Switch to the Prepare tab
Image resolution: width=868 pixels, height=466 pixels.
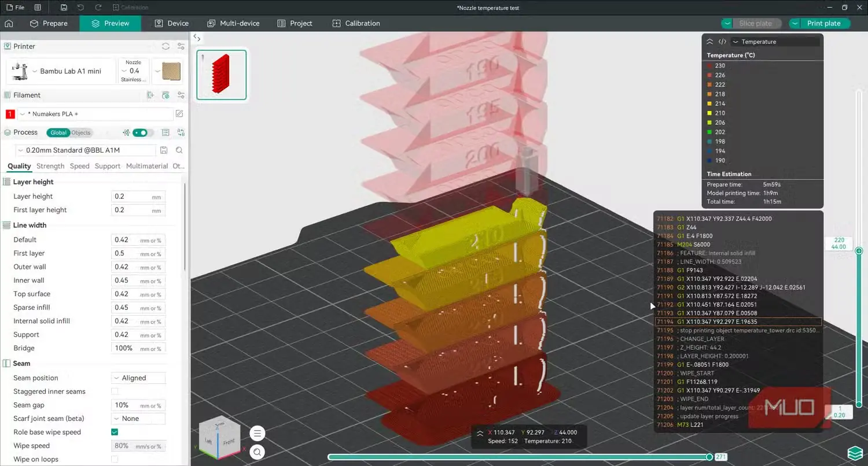pos(49,24)
